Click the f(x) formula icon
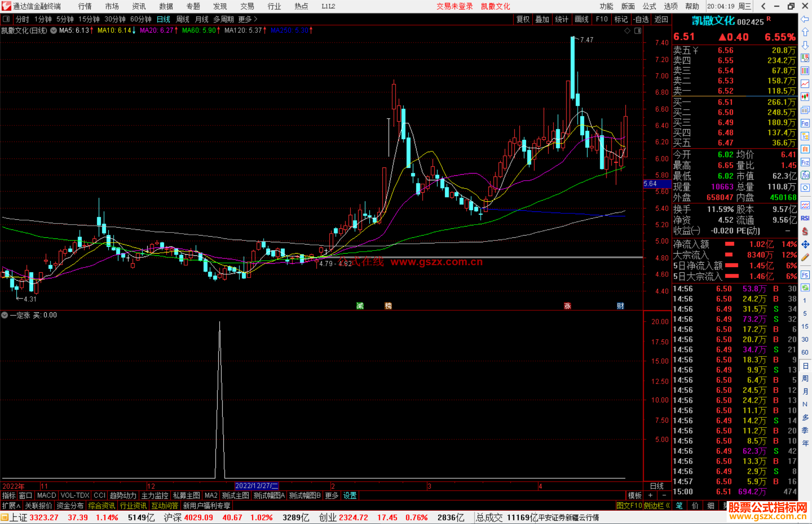The width and height of the screenshot is (812, 524). pos(805,175)
